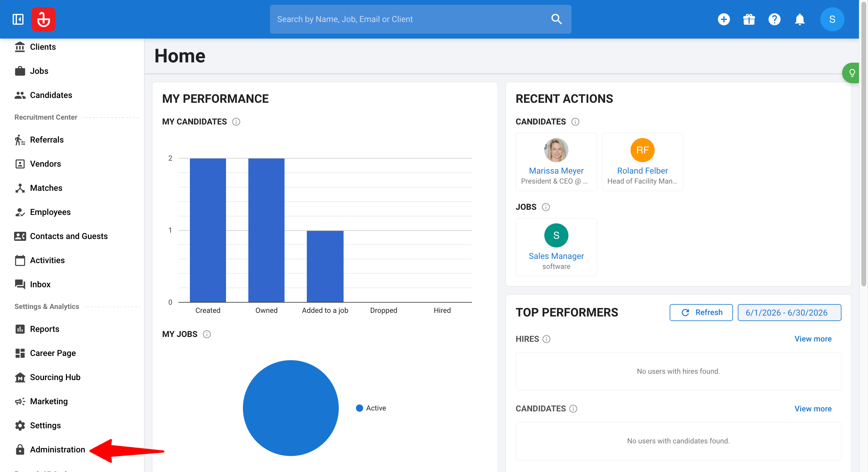Screen dimensions: 868x472
Task: Click the green lightbulb tips icon
Action: pos(851,73)
